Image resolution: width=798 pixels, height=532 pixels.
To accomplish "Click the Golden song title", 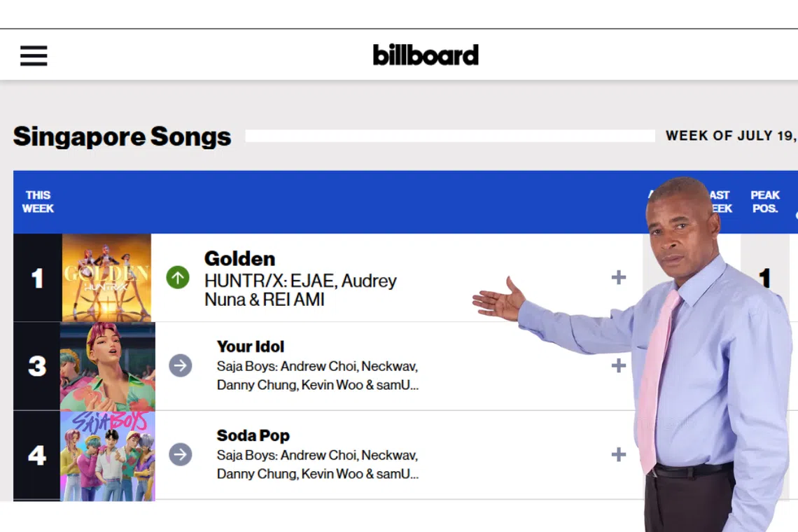I will click(239, 258).
